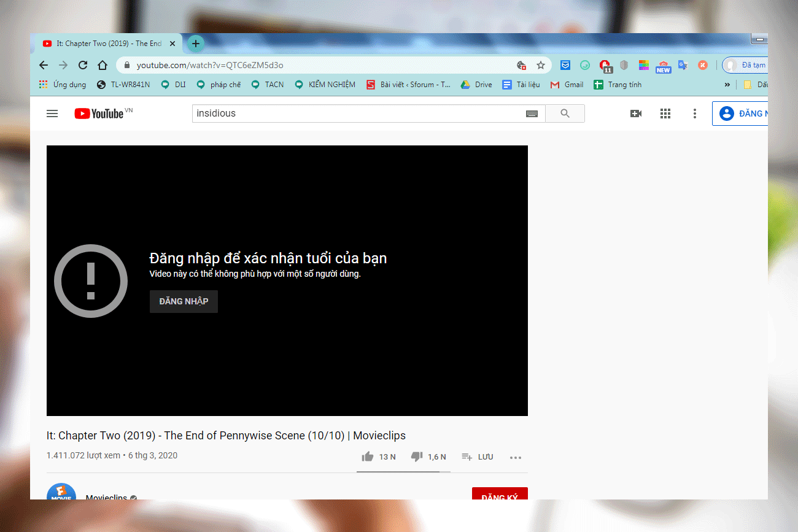Open the Trang tính bookmark

point(618,85)
